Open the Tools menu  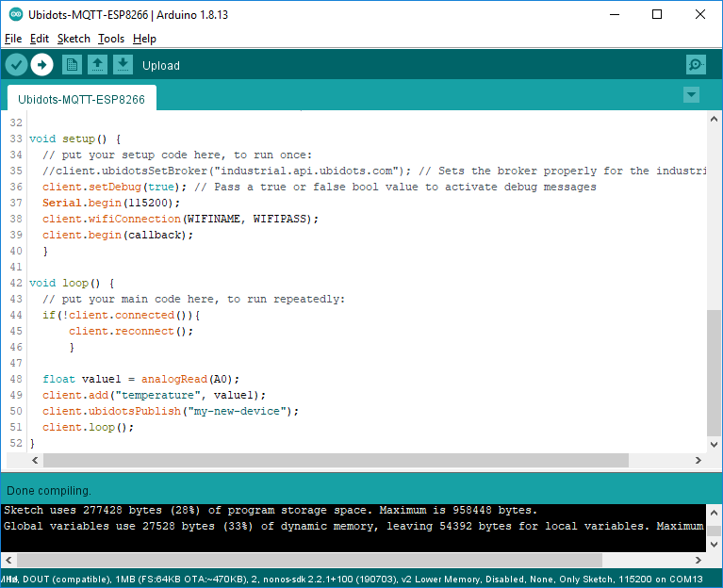(111, 39)
